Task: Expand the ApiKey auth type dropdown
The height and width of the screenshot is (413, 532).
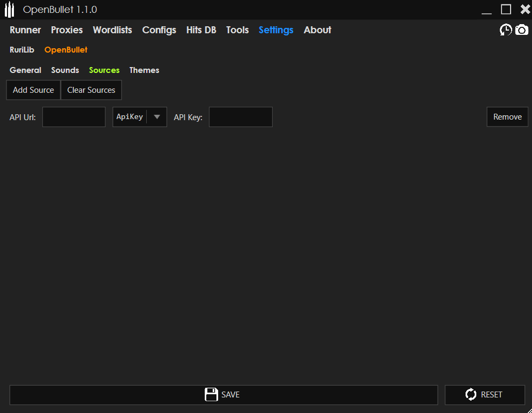Action: pyautogui.click(x=139, y=117)
